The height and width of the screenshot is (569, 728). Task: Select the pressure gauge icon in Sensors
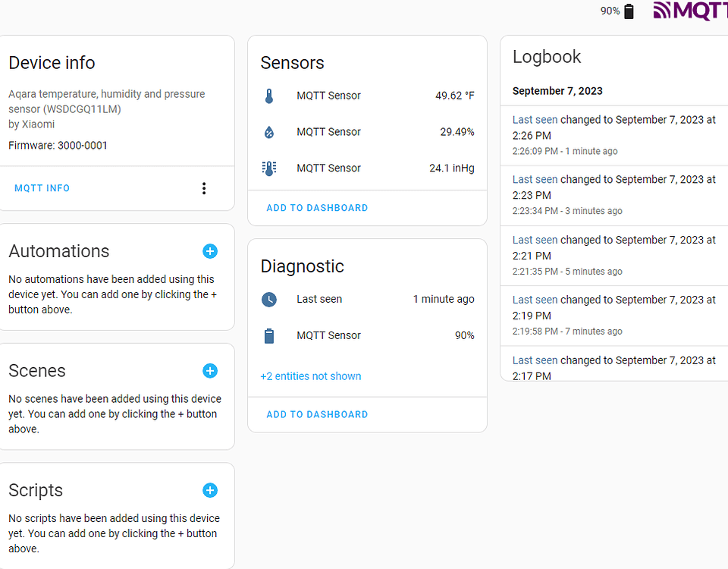coord(269,168)
